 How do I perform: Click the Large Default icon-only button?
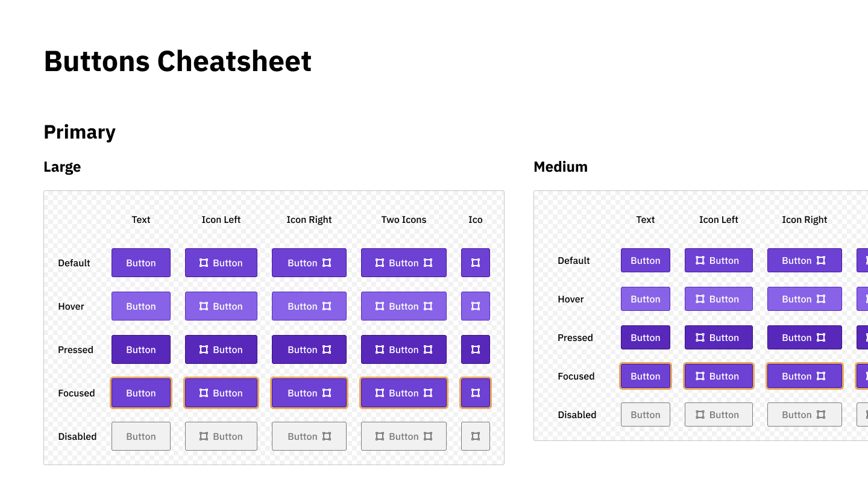(476, 263)
